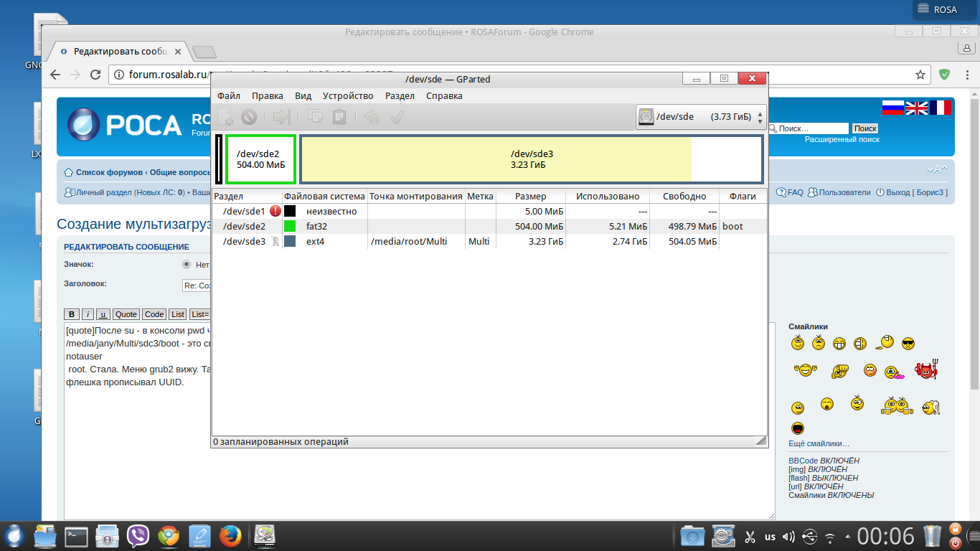Viewport: 980px width, 551px height.
Task: Select the /dev/sde1 partition row
Action: 489,212
